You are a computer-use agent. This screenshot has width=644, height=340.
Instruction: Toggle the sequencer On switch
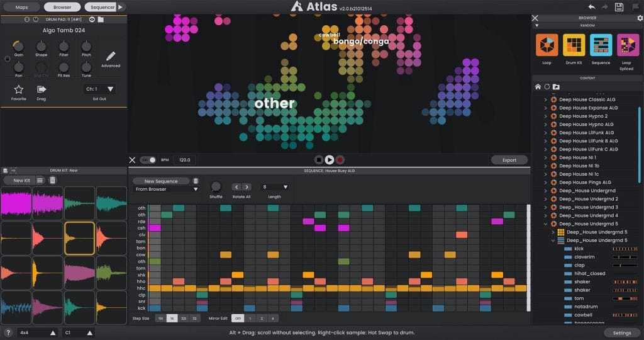click(x=148, y=160)
